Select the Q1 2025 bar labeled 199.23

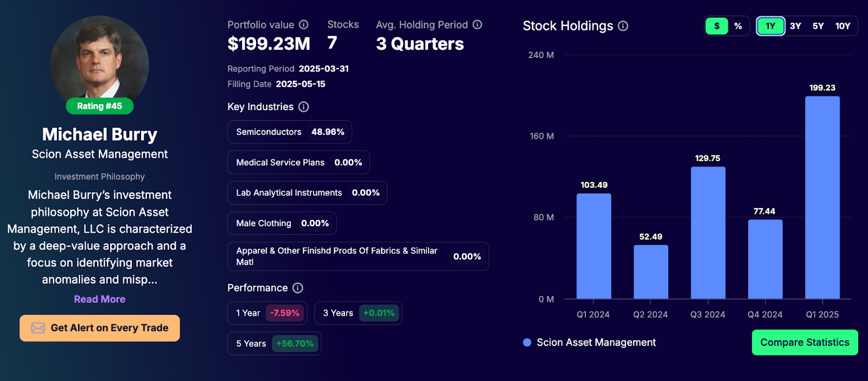(x=822, y=198)
